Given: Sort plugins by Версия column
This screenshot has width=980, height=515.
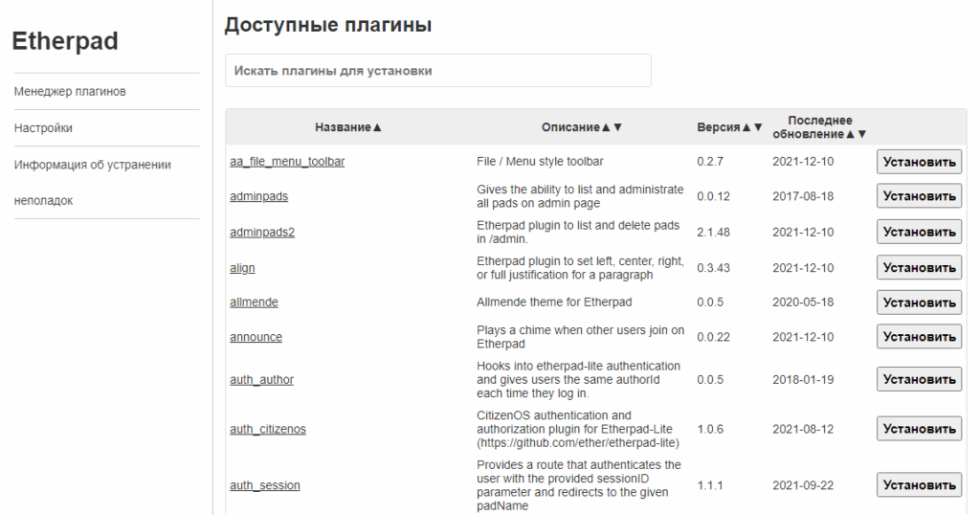Looking at the screenshot, I should [x=729, y=127].
